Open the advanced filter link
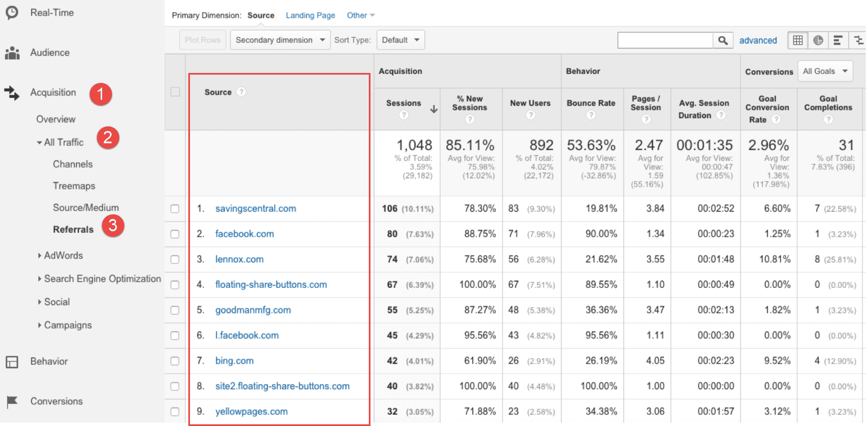 click(758, 41)
